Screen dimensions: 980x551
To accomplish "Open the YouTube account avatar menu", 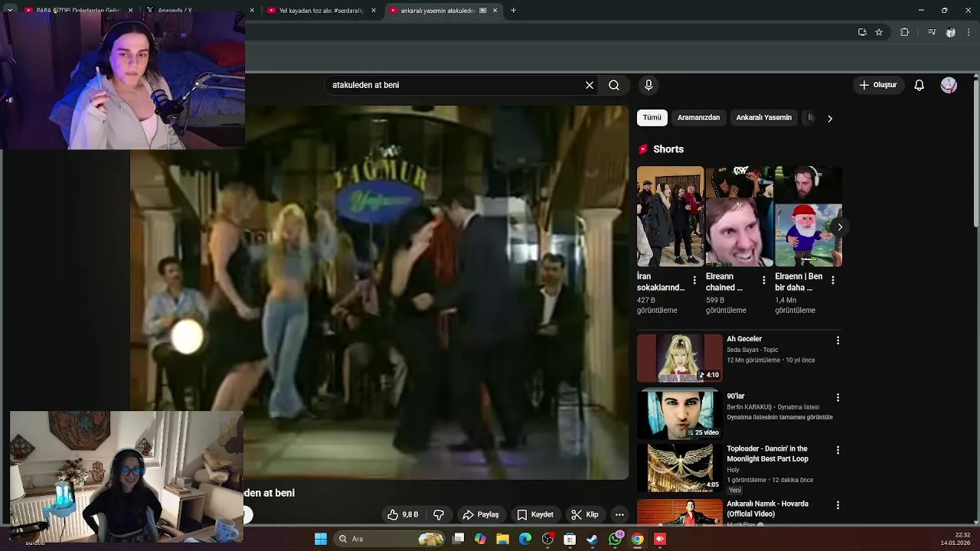I will click(949, 85).
